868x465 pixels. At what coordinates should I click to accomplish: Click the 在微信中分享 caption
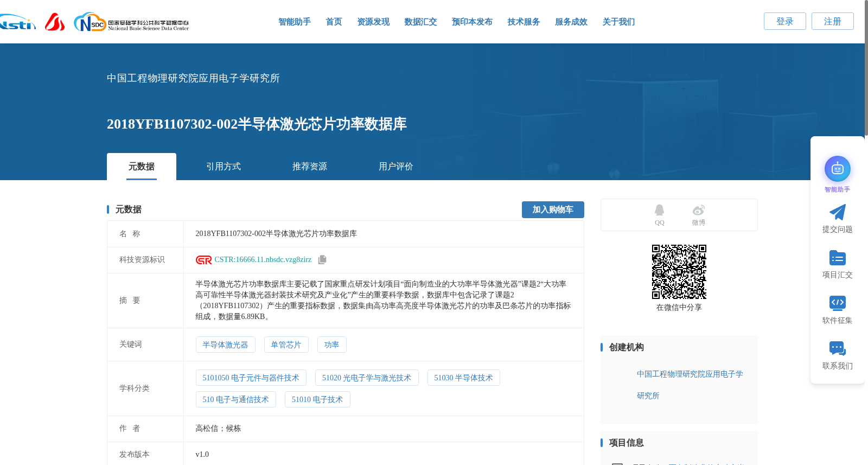point(679,308)
